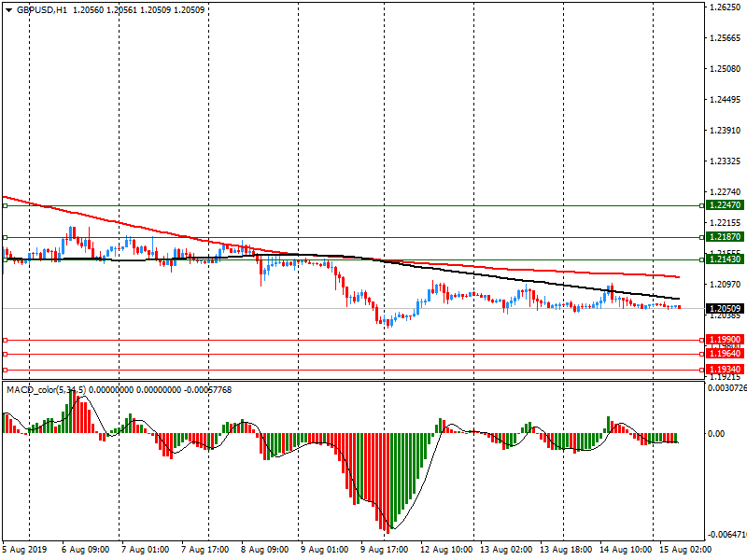Click the 1.20970 price scale value
Screen dimensions: 747x560
726,285
